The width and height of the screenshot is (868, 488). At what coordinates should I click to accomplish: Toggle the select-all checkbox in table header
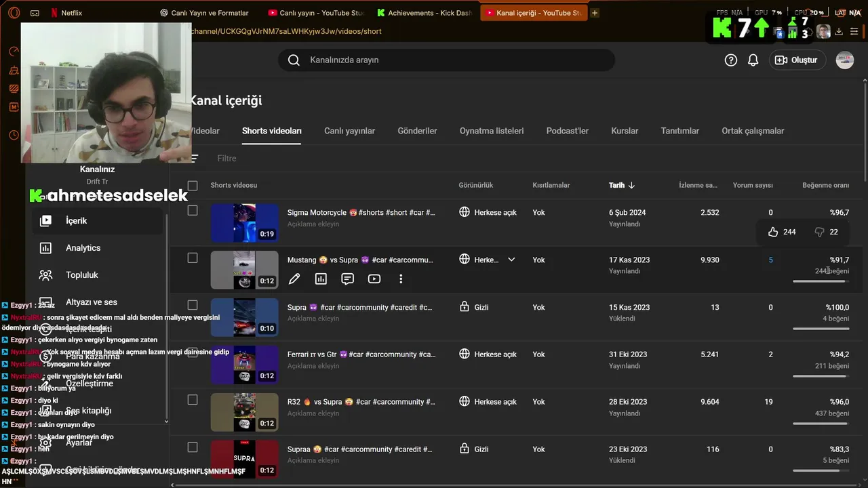tap(193, 186)
